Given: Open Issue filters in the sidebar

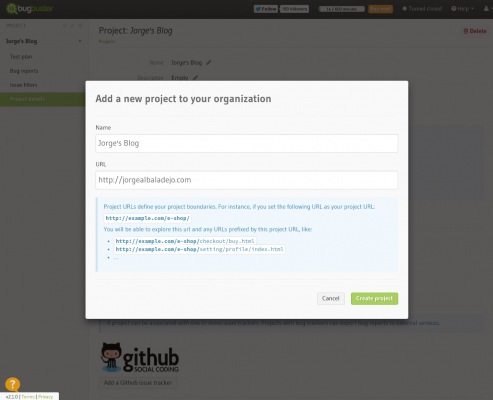Looking at the screenshot, I should (23, 85).
